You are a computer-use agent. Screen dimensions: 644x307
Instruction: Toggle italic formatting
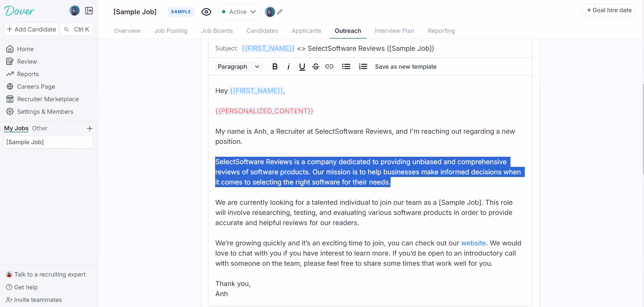tap(288, 67)
